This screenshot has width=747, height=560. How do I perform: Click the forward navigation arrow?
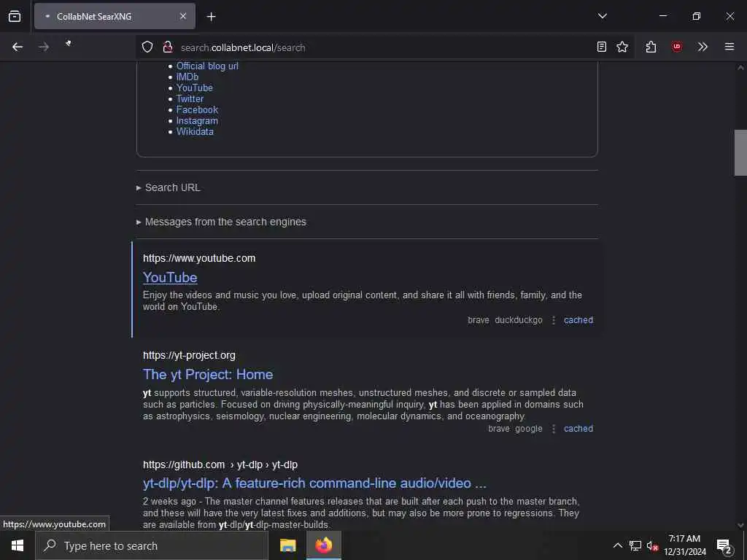click(x=44, y=47)
